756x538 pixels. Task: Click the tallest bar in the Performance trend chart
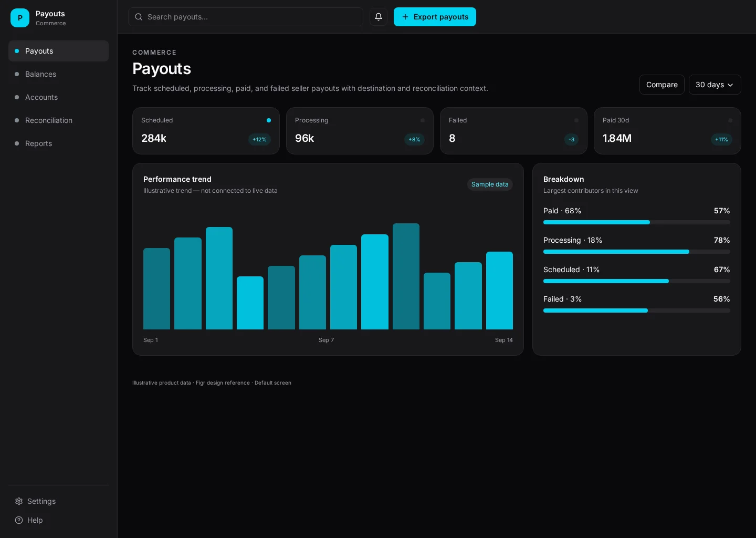pos(406,276)
